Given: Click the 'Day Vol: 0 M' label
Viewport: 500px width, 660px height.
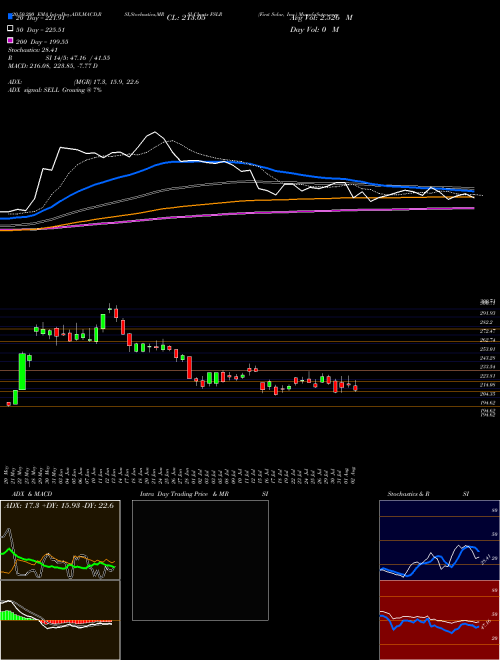Looking at the screenshot, I should (x=314, y=30).
